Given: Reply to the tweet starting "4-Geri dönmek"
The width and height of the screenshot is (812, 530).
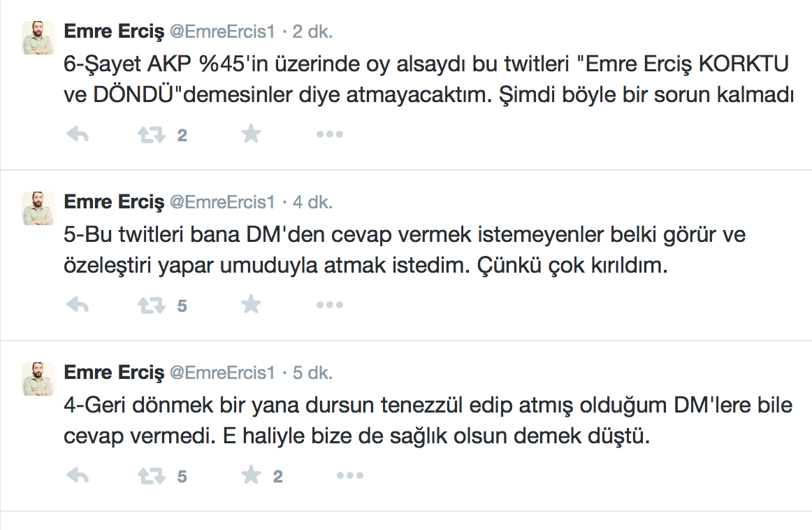Looking at the screenshot, I should click(x=77, y=476).
